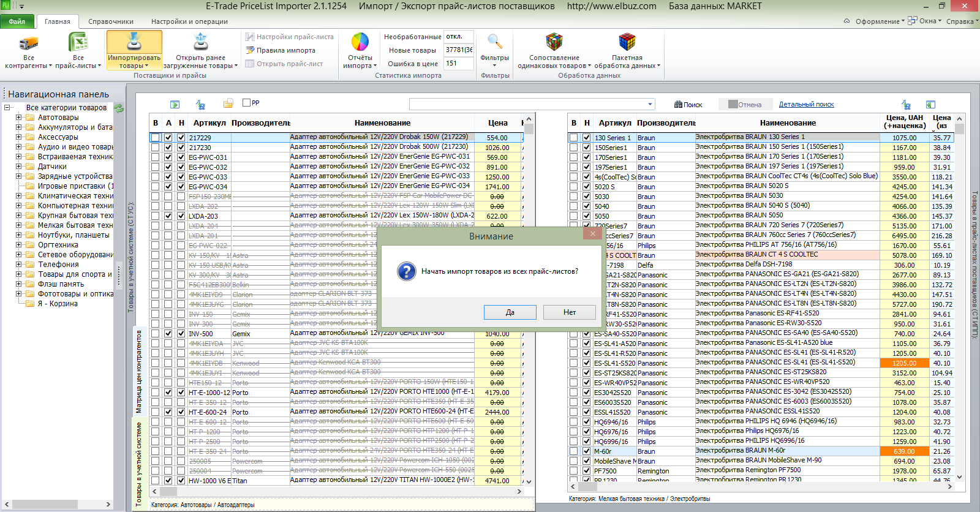Open the search combo box dropdown

pyautogui.click(x=650, y=104)
